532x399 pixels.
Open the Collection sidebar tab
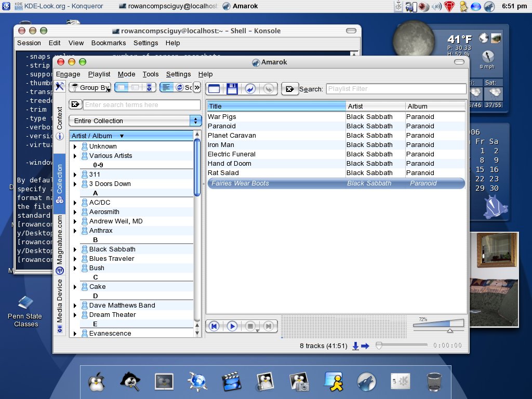[x=60, y=183]
